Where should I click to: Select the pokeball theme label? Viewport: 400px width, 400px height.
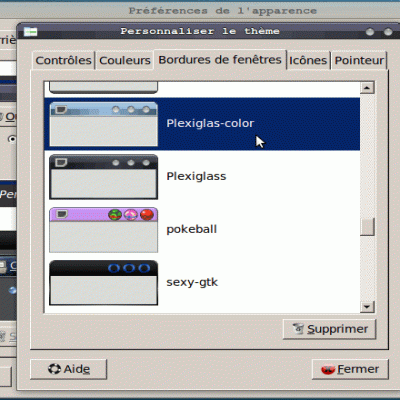[x=192, y=229]
